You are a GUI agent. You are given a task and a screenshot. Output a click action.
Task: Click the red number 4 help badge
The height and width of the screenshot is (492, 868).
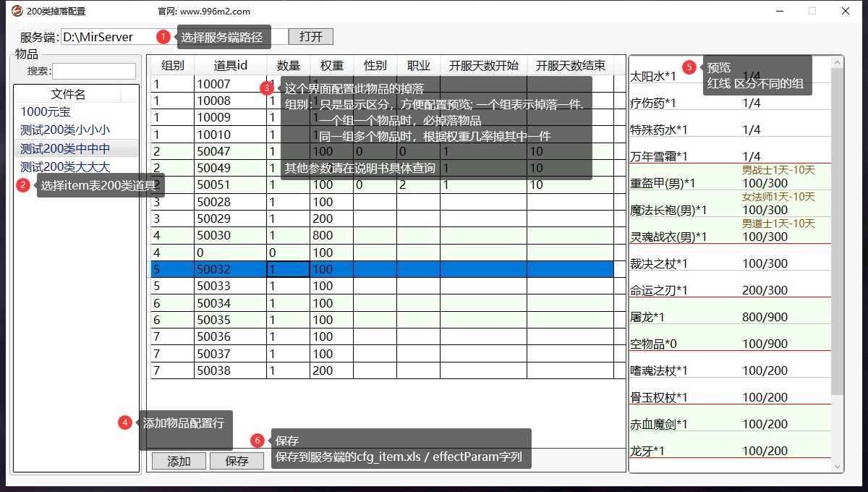point(124,423)
